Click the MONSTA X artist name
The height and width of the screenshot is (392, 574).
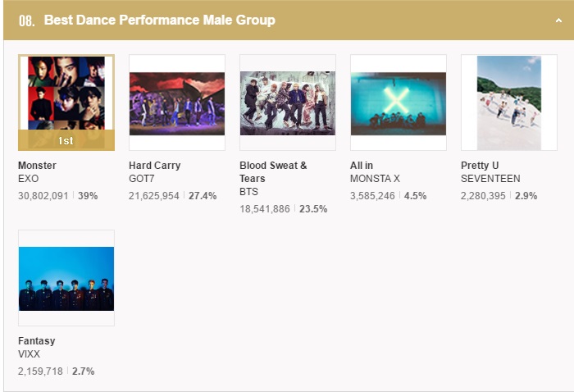(x=375, y=179)
